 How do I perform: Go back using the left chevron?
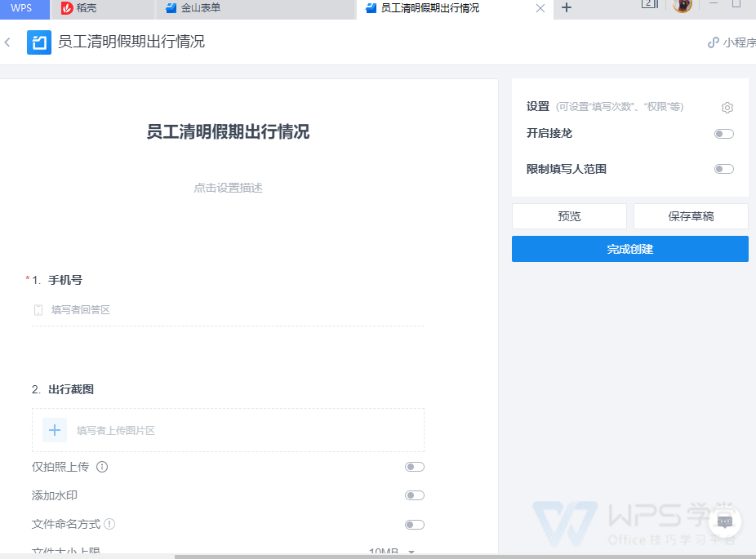click(7, 42)
